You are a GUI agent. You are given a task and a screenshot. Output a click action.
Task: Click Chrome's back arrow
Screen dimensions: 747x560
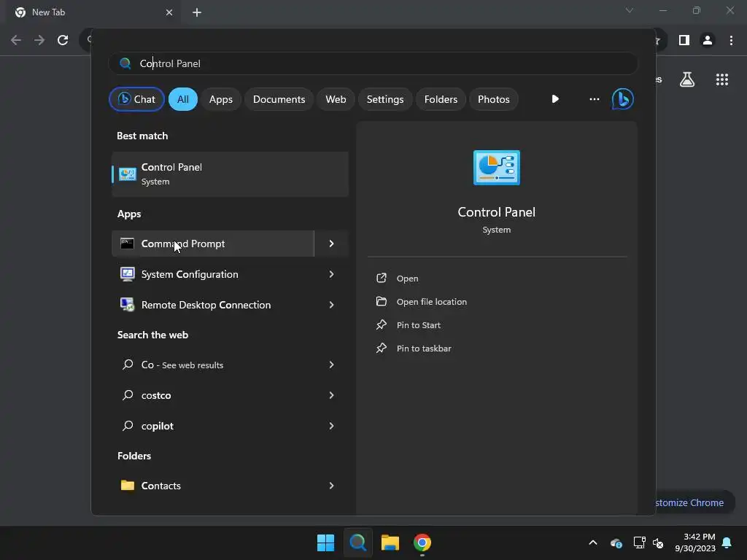coord(16,40)
